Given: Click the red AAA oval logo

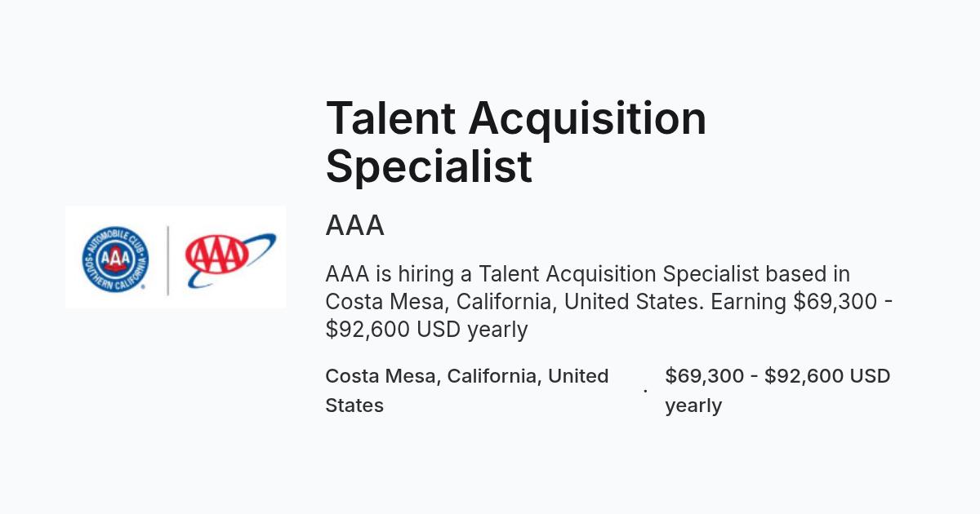Looking at the screenshot, I should (216, 255).
